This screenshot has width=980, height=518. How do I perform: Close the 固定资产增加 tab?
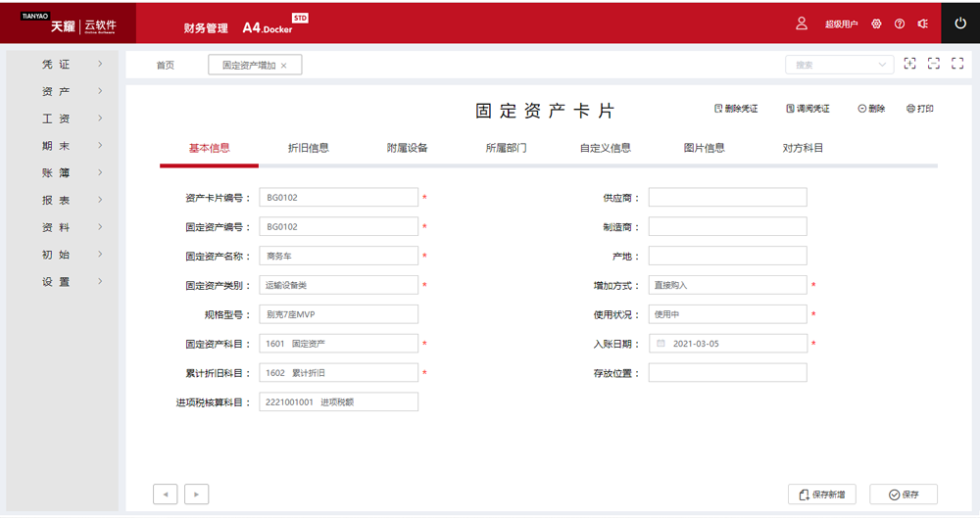284,66
